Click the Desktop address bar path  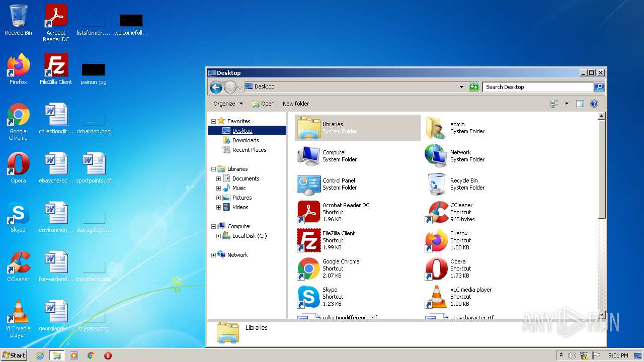click(x=264, y=86)
